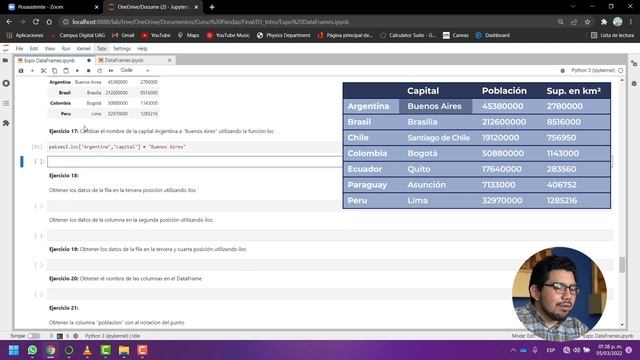
Task: Open Canvas bookmark
Action: click(x=456, y=36)
